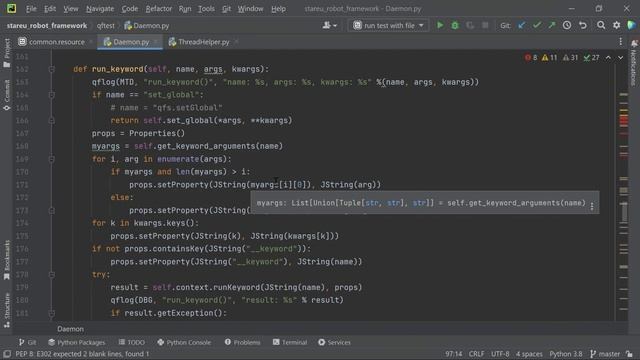Click qftest breadcrumb in navigation bar

click(x=105, y=26)
